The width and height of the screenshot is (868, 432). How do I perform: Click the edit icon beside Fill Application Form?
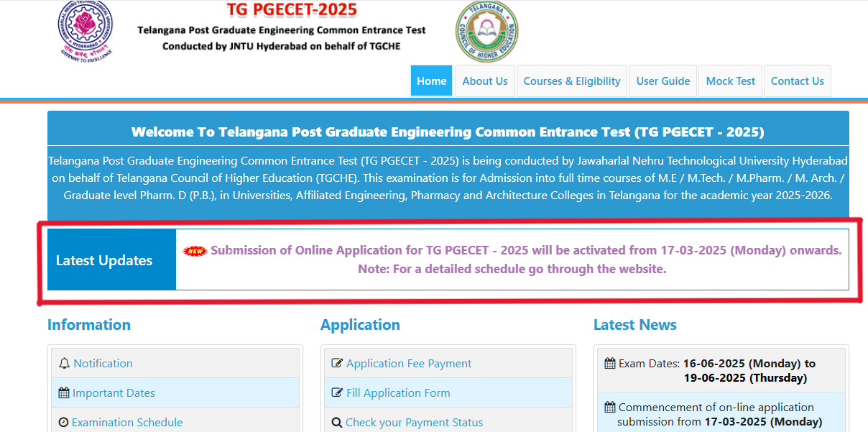tap(337, 393)
